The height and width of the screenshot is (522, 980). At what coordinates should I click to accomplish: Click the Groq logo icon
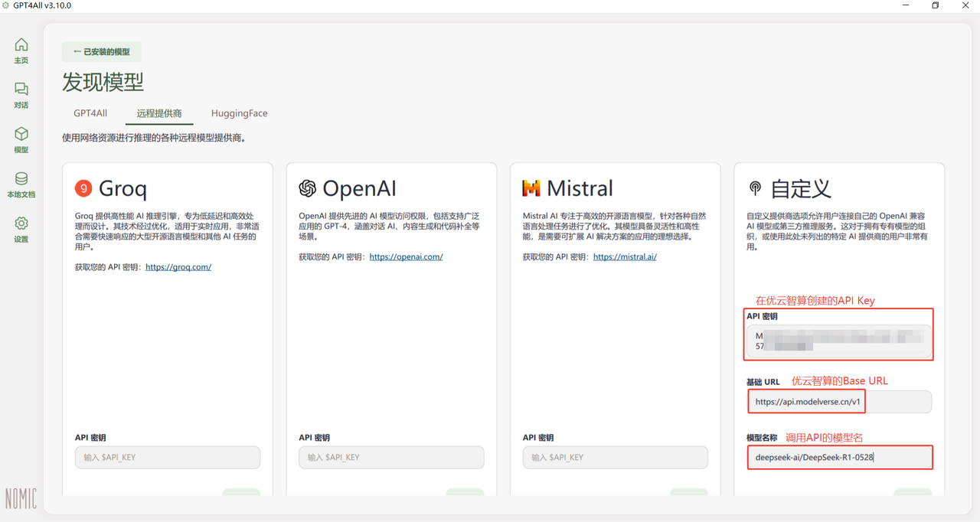(83, 188)
